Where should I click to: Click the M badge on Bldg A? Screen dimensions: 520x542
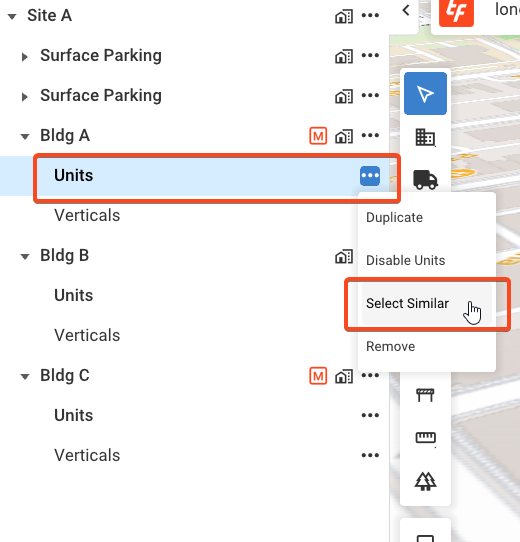tap(318, 136)
